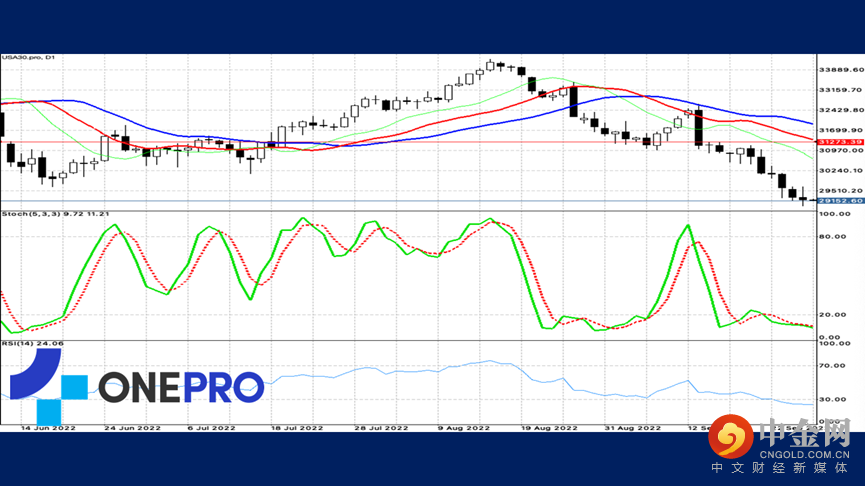Click the 14 Jun 2022 date label

[48, 428]
